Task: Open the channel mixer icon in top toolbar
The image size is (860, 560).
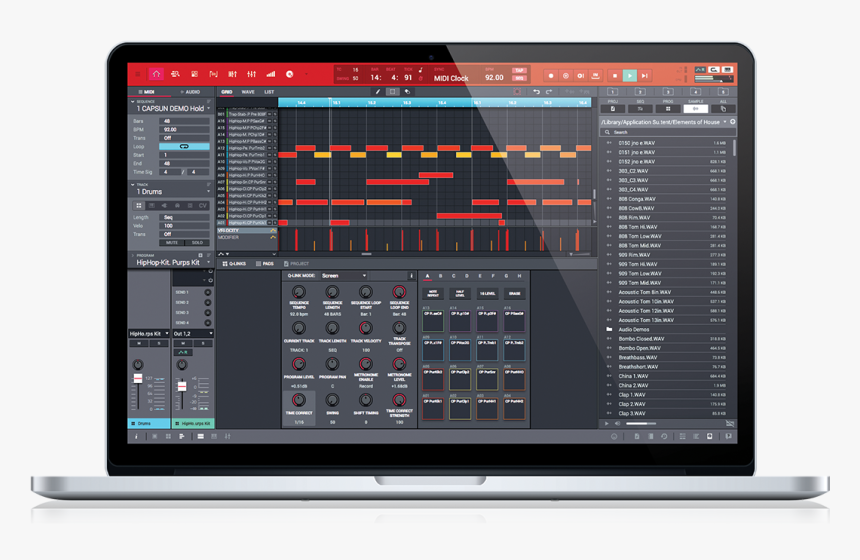Action: coord(251,74)
